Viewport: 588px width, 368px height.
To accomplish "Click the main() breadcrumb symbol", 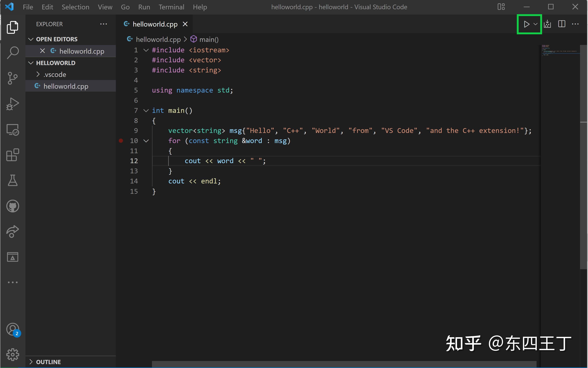I will (209, 39).
